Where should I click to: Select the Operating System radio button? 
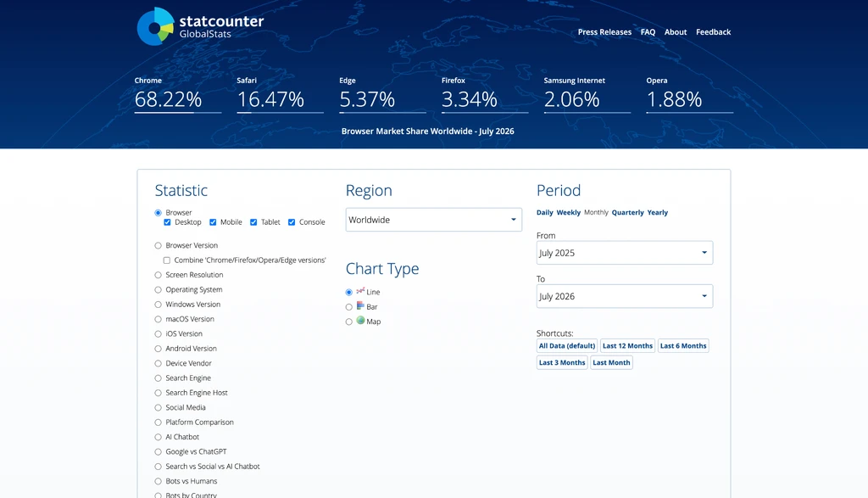point(159,289)
